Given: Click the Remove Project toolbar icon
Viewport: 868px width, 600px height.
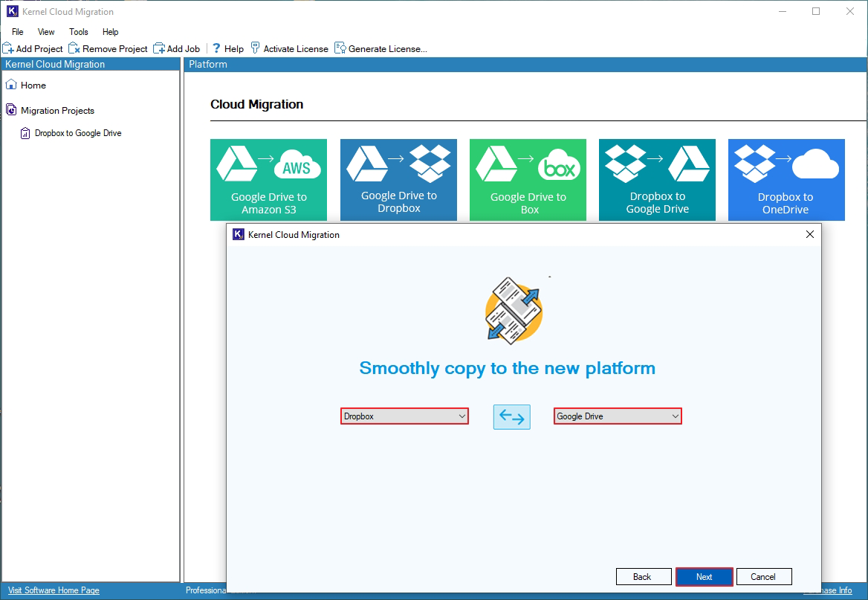Looking at the screenshot, I should 74,49.
